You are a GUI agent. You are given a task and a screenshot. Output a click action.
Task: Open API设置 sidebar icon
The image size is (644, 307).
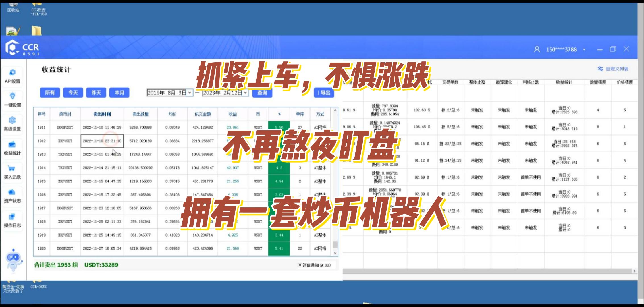[x=12, y=73]
